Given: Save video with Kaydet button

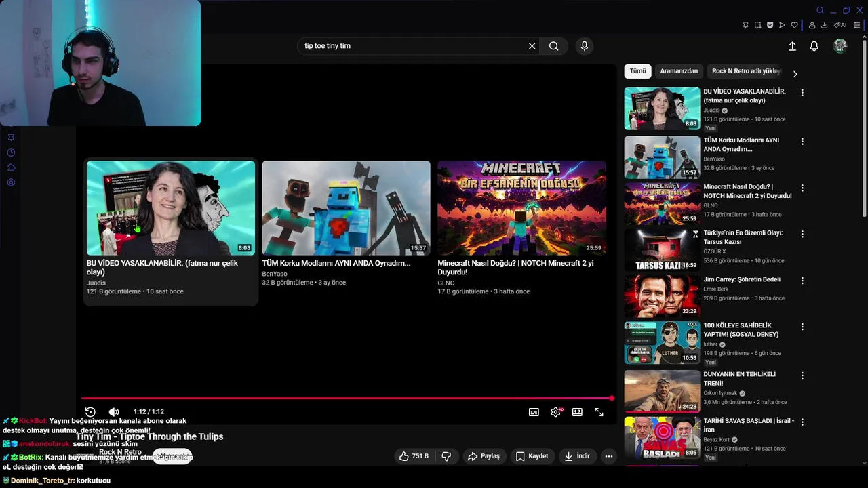Looking at the screenshot, I should (532, 456).
